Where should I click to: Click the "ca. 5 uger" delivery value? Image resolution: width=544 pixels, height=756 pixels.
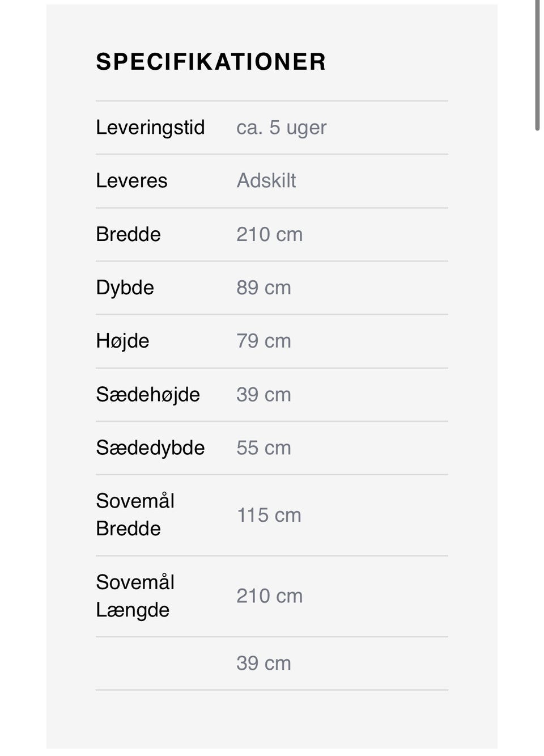[x=281, y=128]
